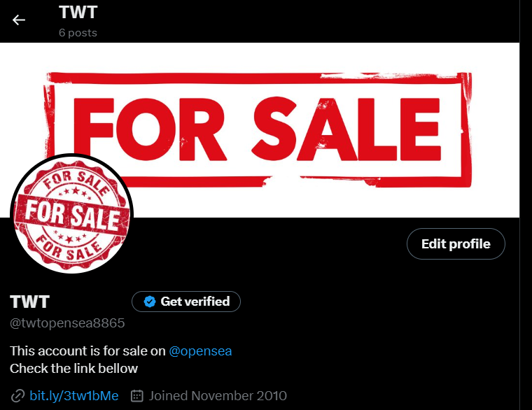Click the FOR SALE ribbon inside avatar stamp

pyautogui.click(x=72, y=214)
